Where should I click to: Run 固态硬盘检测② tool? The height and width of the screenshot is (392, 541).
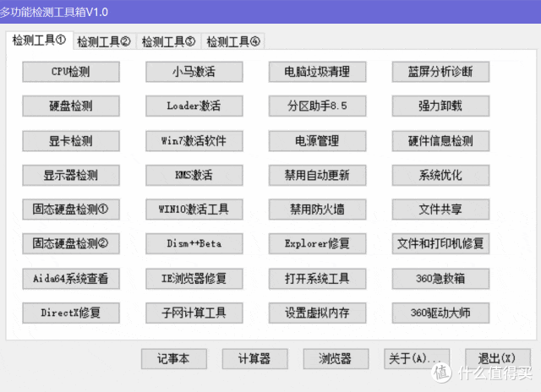coord(71,244)
